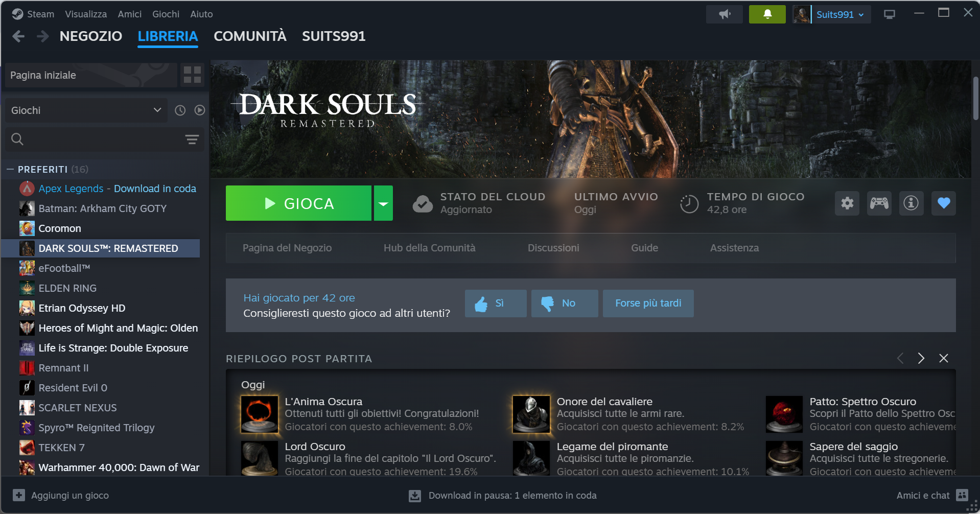This screenshot has height=514, width=980.
Task: Open the Giochi filter dropdown
Action: 86,110
